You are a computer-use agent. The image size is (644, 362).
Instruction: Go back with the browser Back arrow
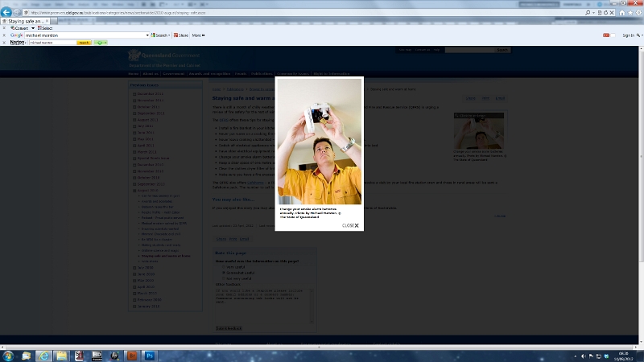tap(6, 12)
